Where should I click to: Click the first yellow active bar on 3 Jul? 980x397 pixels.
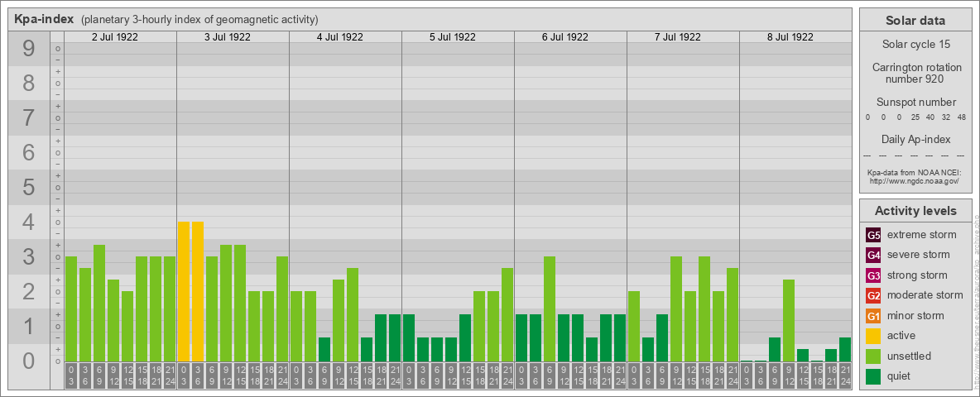[184, 291]
